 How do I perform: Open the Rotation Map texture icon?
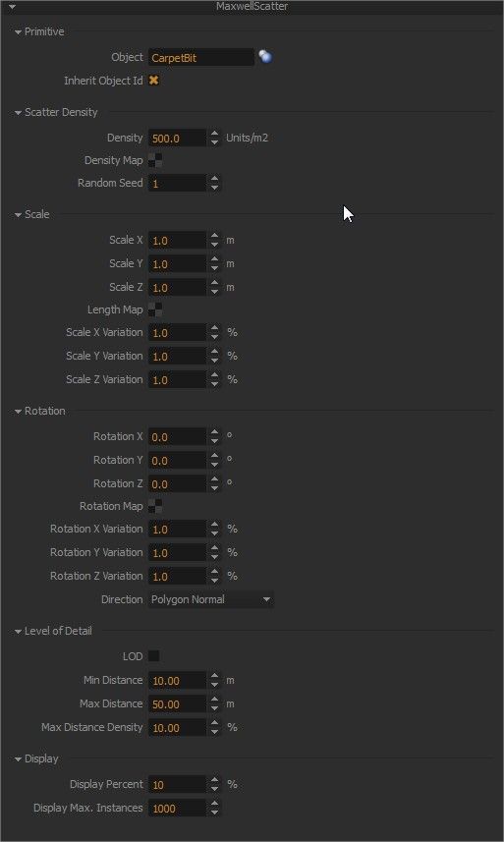tap(155, 506)
